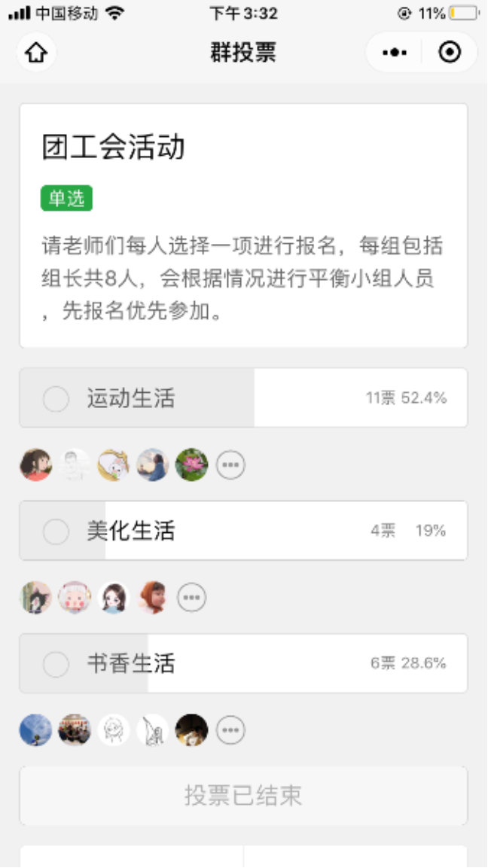Close mini program via target circle icon

click(450, 53)
